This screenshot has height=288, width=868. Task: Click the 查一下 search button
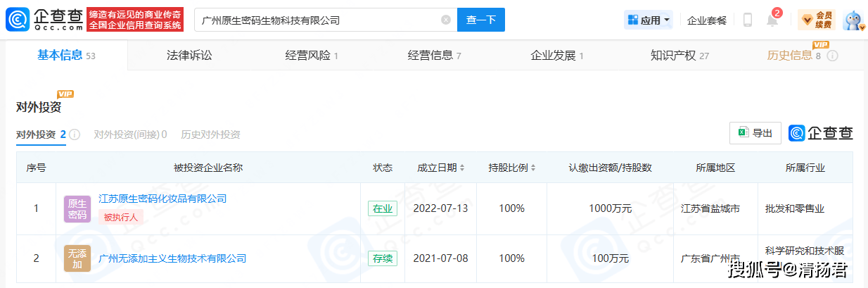pos(481,20)
